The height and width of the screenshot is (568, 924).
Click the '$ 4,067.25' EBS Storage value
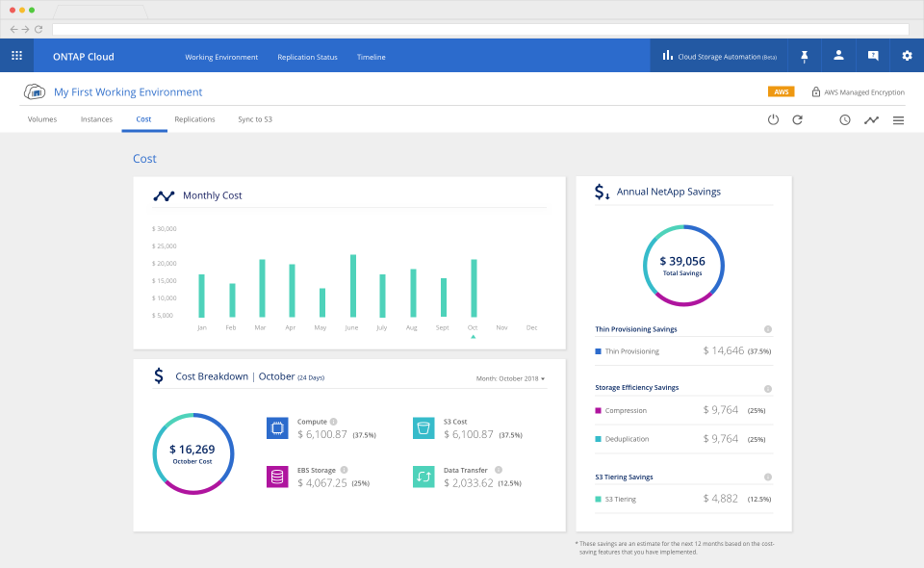coord(322,483)
